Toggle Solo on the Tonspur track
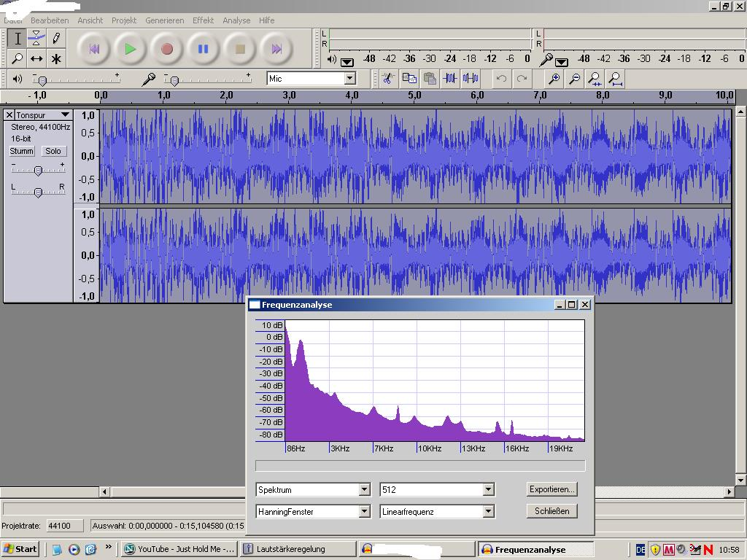The height and width of the screenshot is (560, 747). point(53,151)
